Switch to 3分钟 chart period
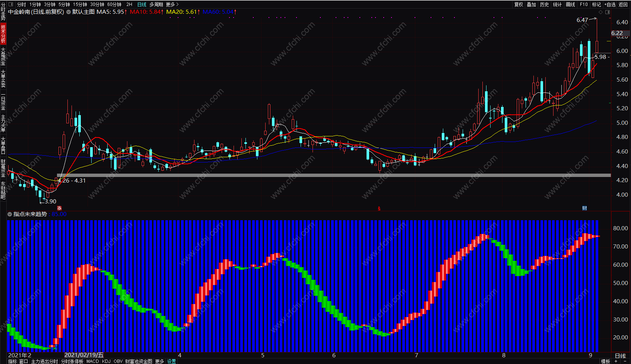Image resolution: width=631 pixels, height=364 pixels. coord(50,4)
